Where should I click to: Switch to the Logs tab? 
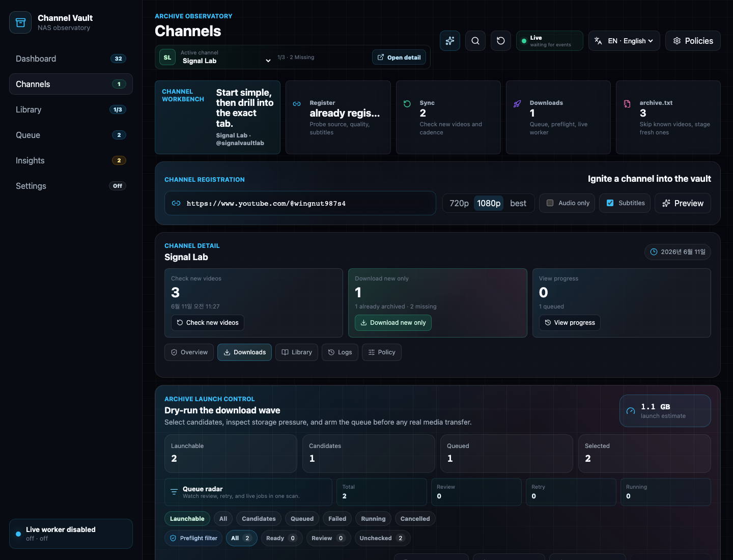(340, 352)
